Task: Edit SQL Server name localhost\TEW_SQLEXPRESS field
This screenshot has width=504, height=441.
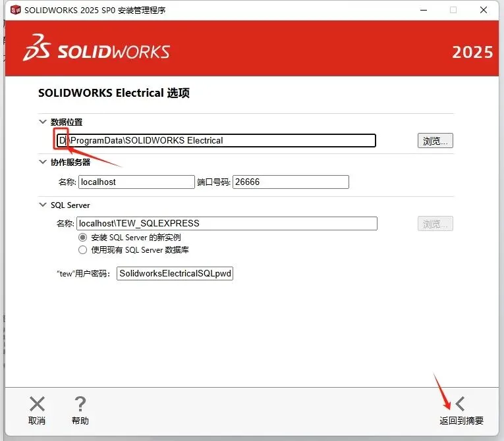Action: pos(227,224)
